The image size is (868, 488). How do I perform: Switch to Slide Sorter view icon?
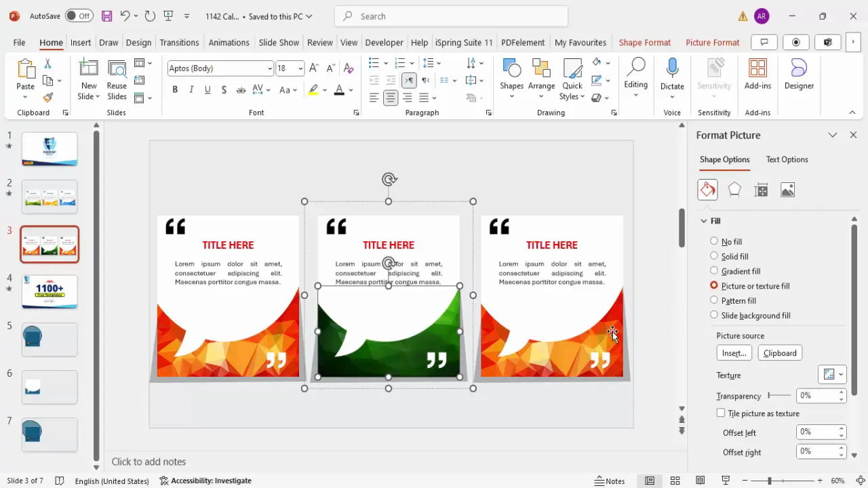(675, 481)
